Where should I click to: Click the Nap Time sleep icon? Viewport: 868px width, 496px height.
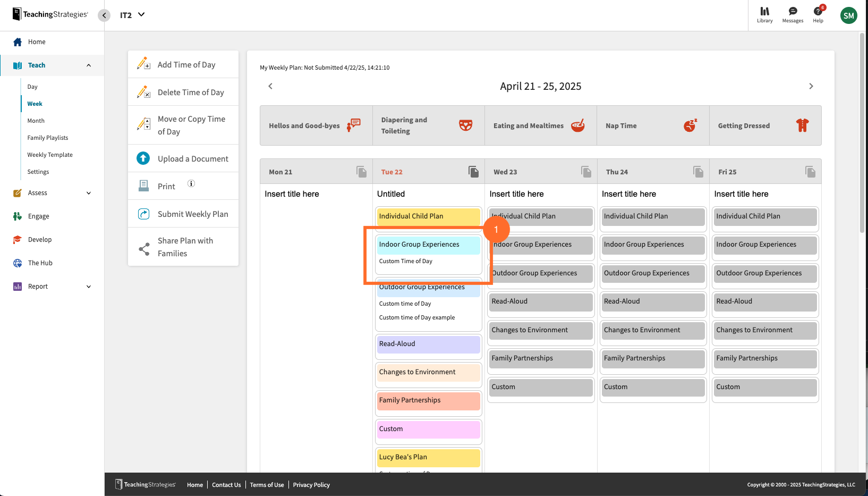pyautogui.click(x=690, y=125)
